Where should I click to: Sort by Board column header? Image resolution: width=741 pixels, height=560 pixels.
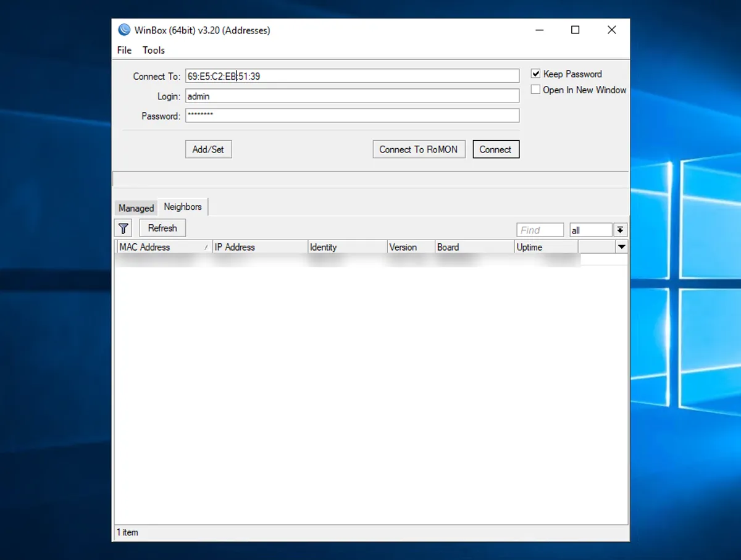click(x=474, y=247)
